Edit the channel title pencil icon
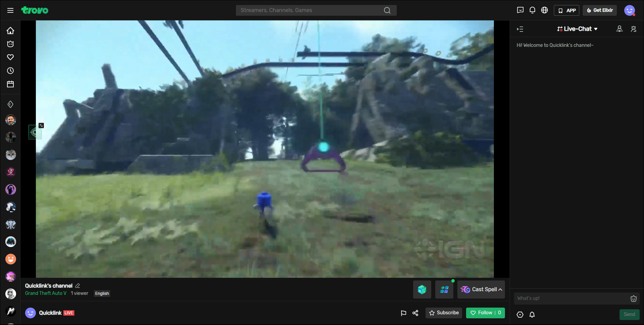This screenshot has width=644, height=325. (x=77, y=286)
